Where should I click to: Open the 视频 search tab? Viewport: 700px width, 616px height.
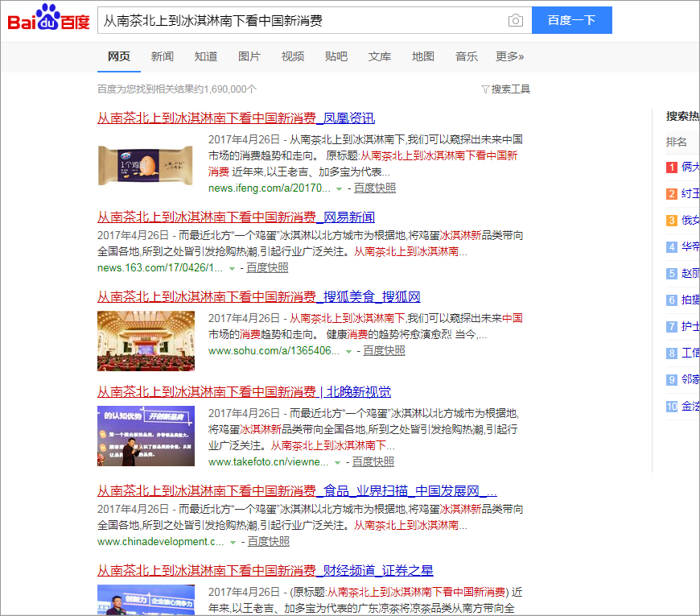(x=293, y=56)
